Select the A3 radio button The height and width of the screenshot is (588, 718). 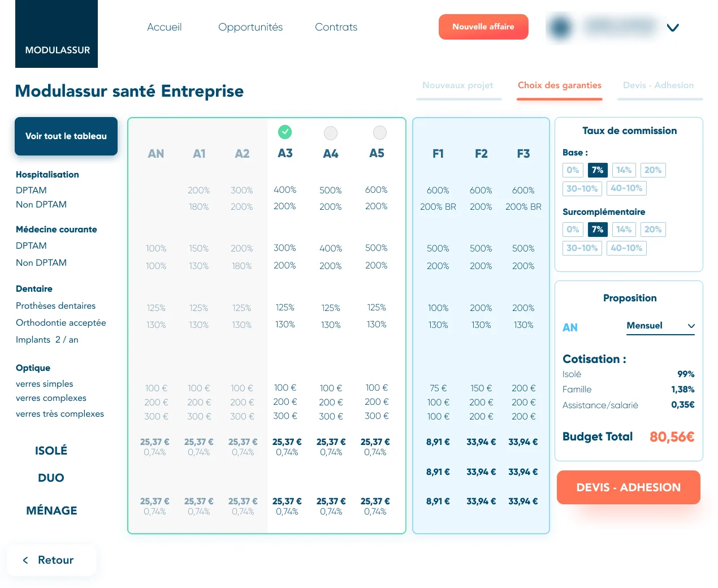pyautogui.click(x=285, y=132)
